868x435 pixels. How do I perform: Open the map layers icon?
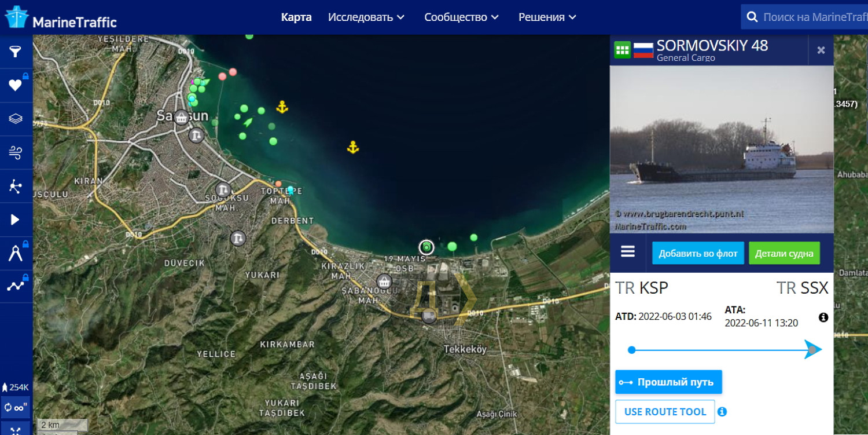15,119
